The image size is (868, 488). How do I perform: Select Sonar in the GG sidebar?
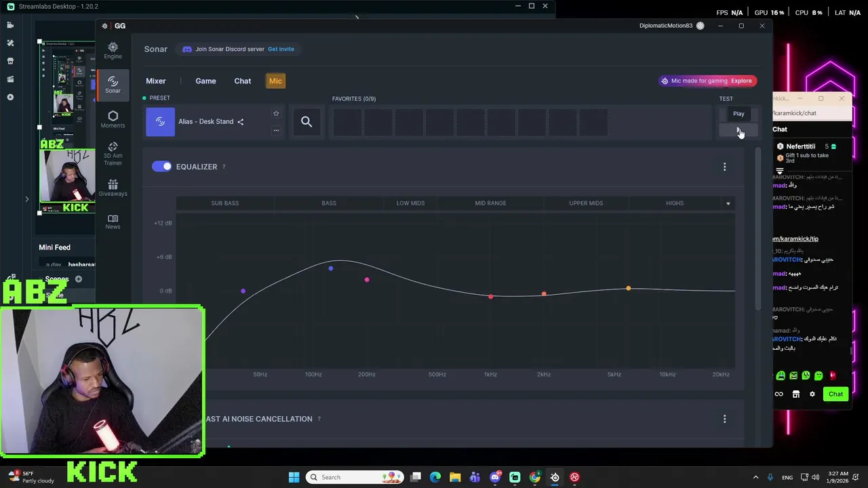coord(113,85)
